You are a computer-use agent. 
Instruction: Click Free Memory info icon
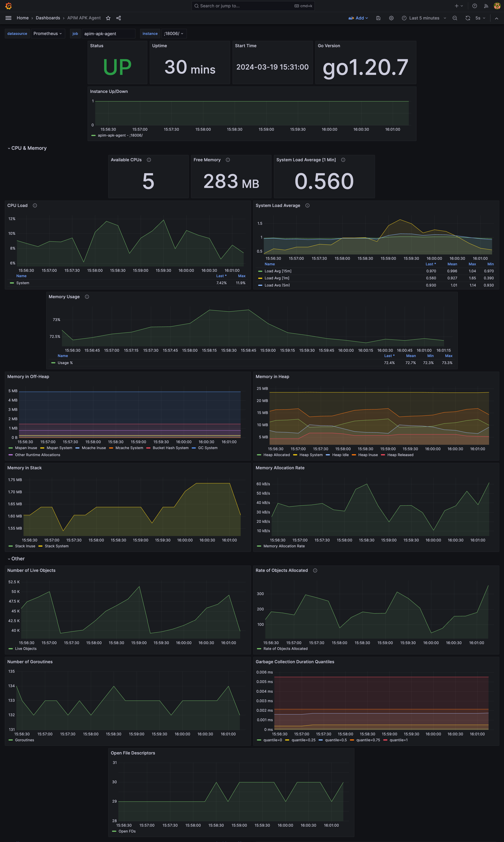click(228, 160)
